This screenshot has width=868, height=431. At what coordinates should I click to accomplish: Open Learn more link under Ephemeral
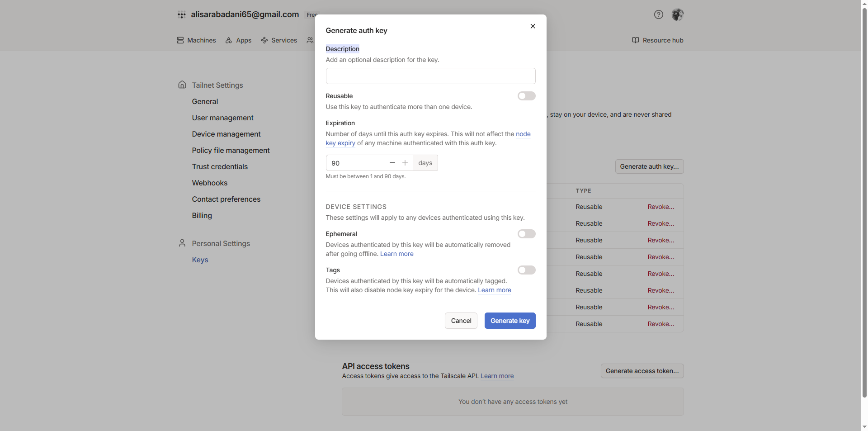[397, 254]
